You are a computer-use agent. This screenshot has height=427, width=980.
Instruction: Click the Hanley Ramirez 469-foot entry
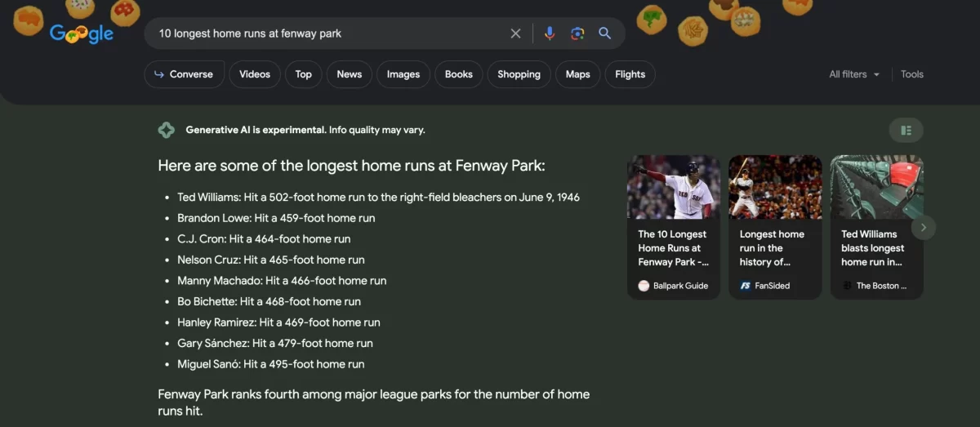tap(278, 322)
